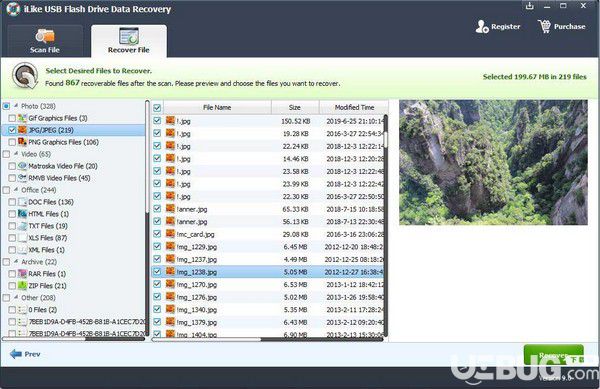This screenshot has height=389, width=600.
Task: Click the vertical scrollbar of the file list
Action: [386, 226]
